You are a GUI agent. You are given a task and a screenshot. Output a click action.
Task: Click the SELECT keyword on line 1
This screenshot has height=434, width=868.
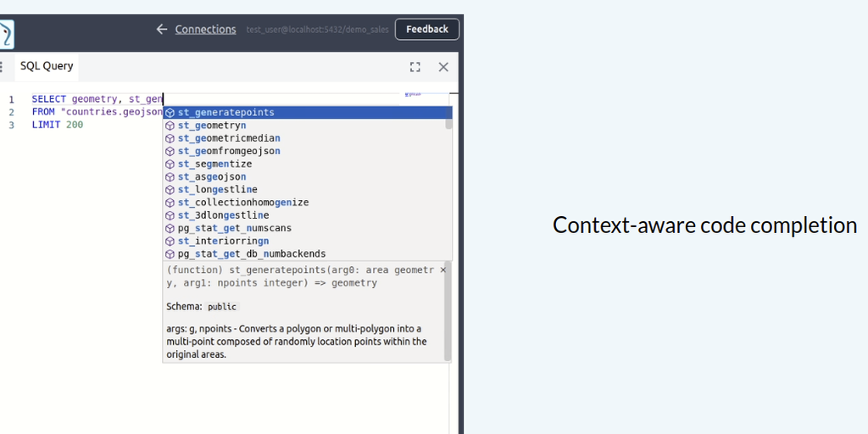click(x=48, y=99)
